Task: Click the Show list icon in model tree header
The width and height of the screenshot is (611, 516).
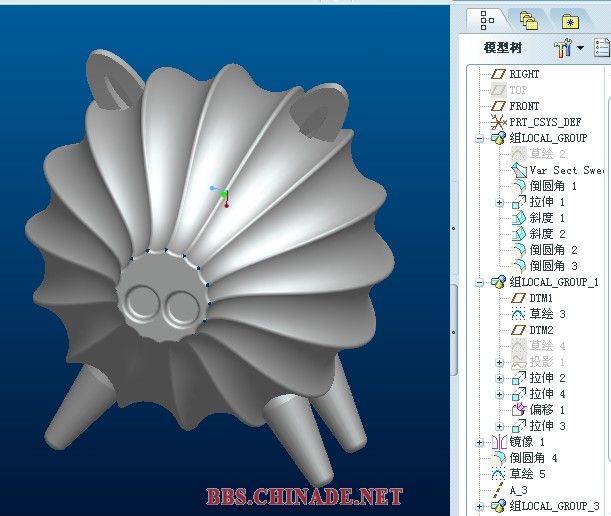Action: [x=602, y=48]
